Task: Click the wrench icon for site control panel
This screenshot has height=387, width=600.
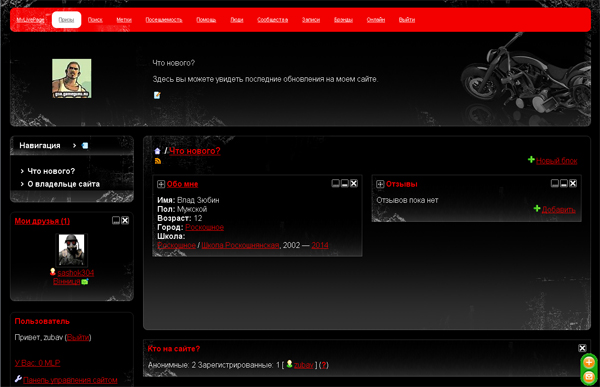Action: tap(18, 379)
